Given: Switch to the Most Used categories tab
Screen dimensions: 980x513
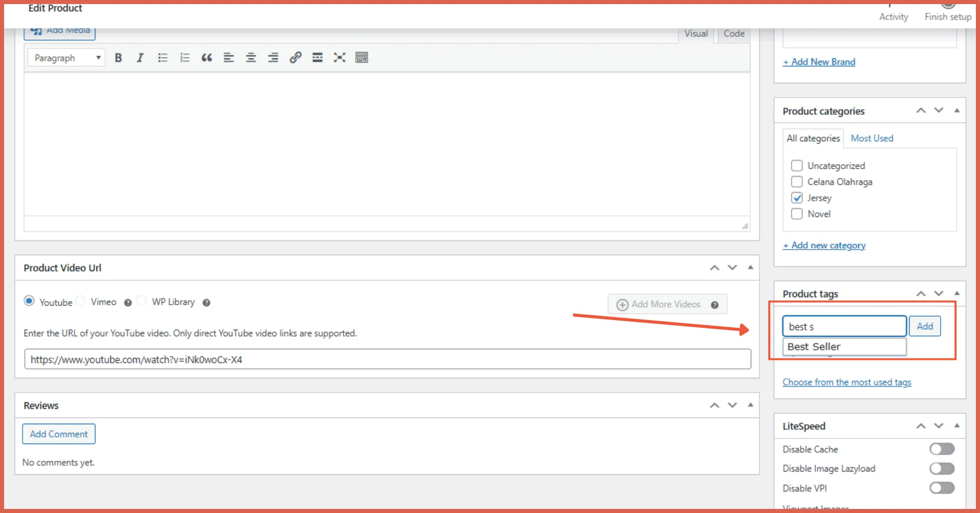Looking at the screenshot, I should (872, 138).
